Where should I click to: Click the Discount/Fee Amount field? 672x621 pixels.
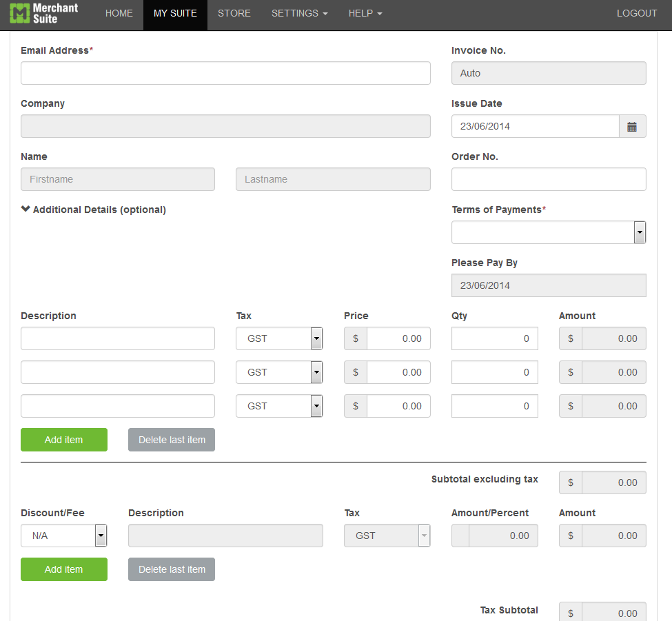pyautogui.click(x=613, y=536)
